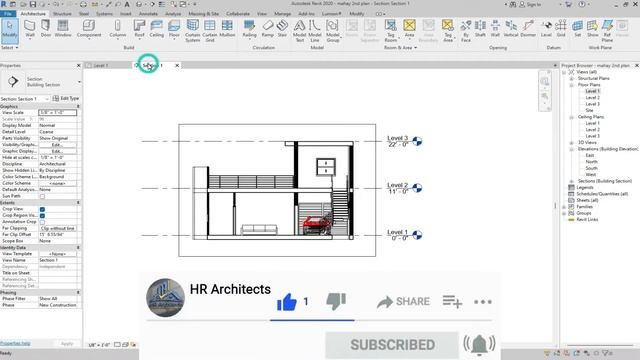The height and width of the screenshot is (360, 640).
Task: Close the Section 1 view tab
Action: click(x=177, y=66)
